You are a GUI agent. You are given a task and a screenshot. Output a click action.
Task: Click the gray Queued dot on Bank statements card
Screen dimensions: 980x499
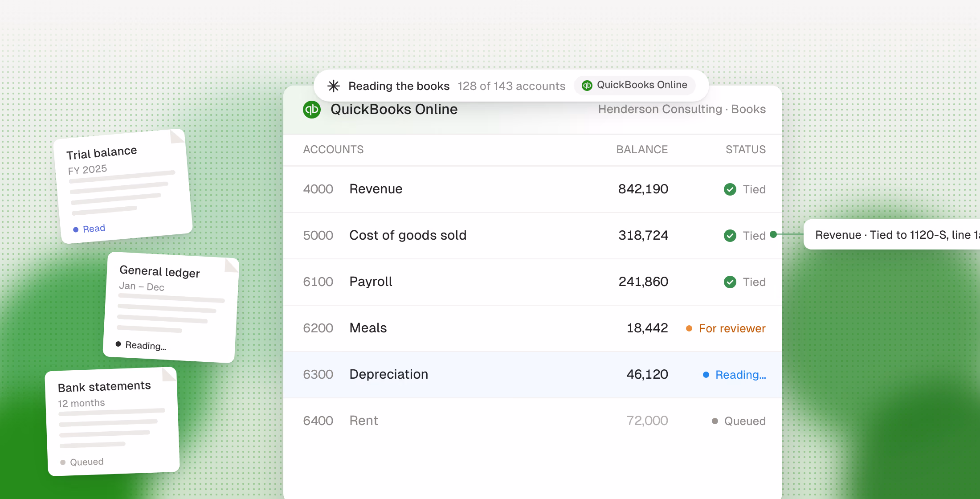click(63, 462)
